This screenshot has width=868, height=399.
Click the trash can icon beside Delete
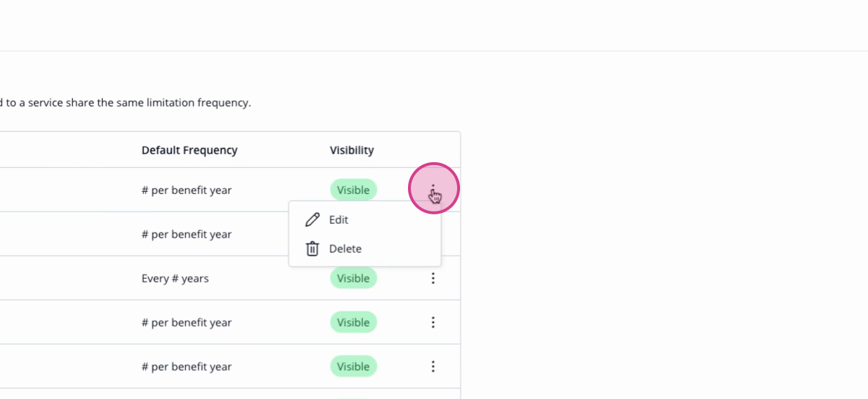(312, 248)
